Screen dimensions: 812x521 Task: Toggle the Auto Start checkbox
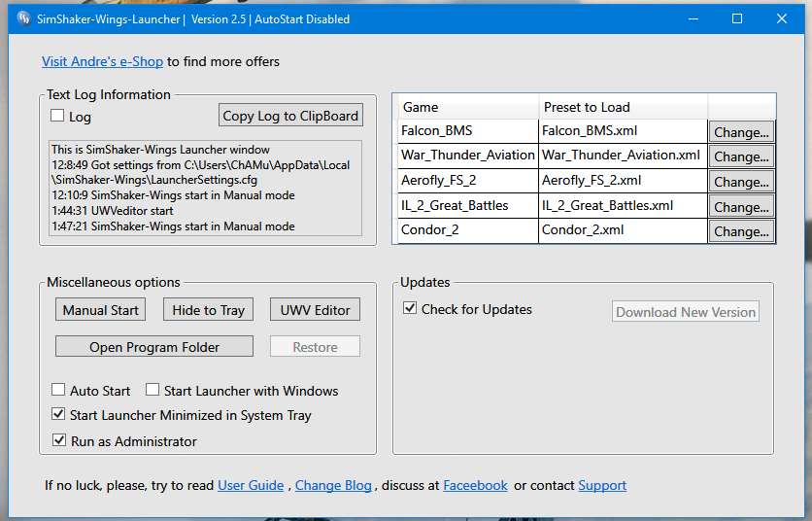point(58,390)
